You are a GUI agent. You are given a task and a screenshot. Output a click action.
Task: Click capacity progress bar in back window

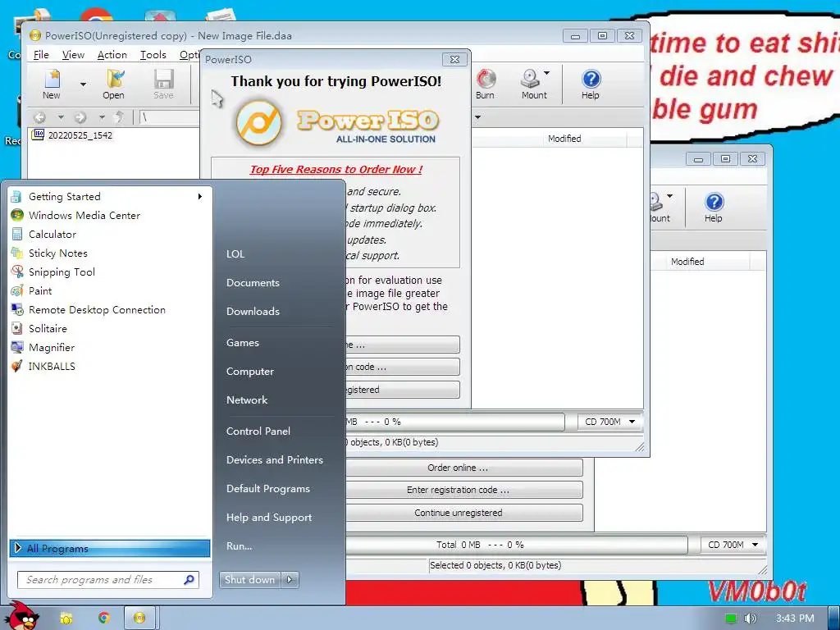click(517, 545)
